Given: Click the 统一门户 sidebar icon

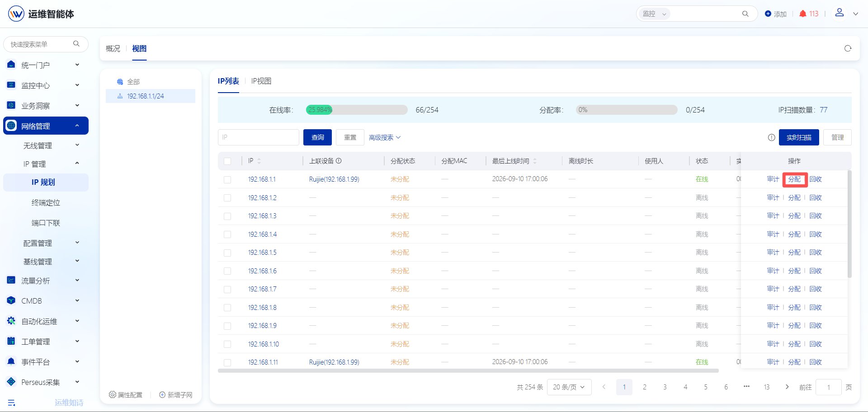Looking at the screenshot, I should tap(11, 65).
